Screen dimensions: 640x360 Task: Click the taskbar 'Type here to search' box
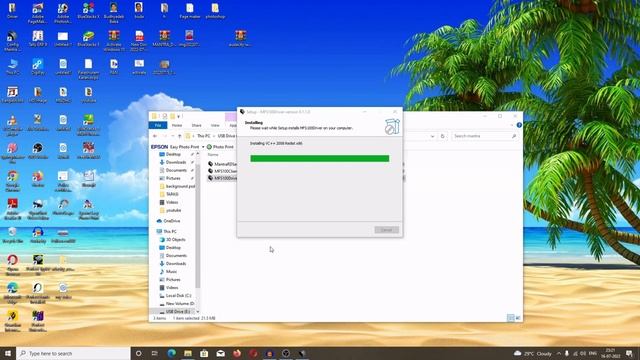(x=73, y=353)
